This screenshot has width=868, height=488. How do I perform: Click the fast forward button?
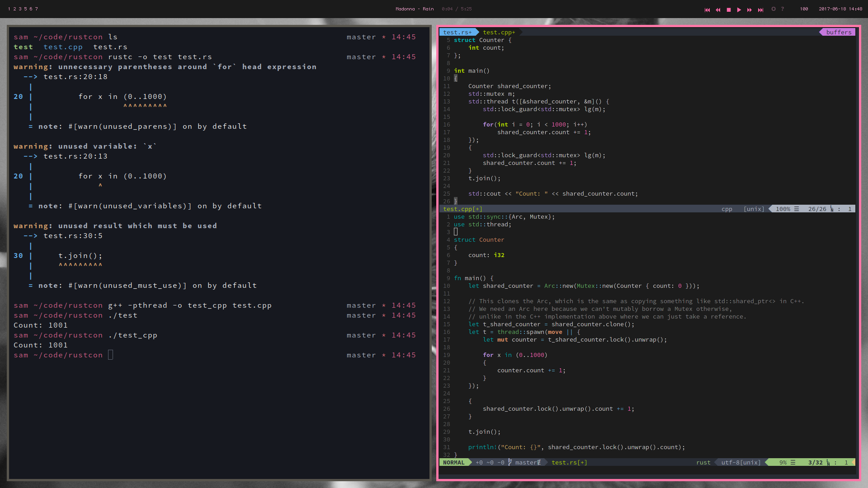[750, 9]
